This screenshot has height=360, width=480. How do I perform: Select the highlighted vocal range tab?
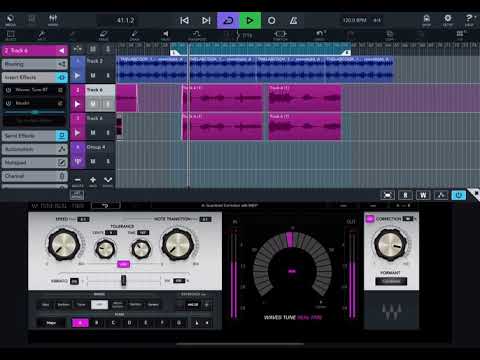point(99,305)
